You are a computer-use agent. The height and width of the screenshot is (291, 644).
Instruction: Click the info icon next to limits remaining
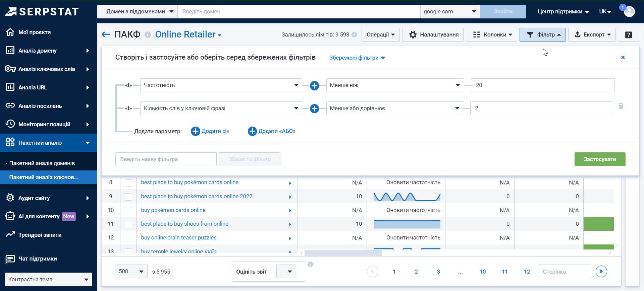pyautogui.click(x=354, y=34)
